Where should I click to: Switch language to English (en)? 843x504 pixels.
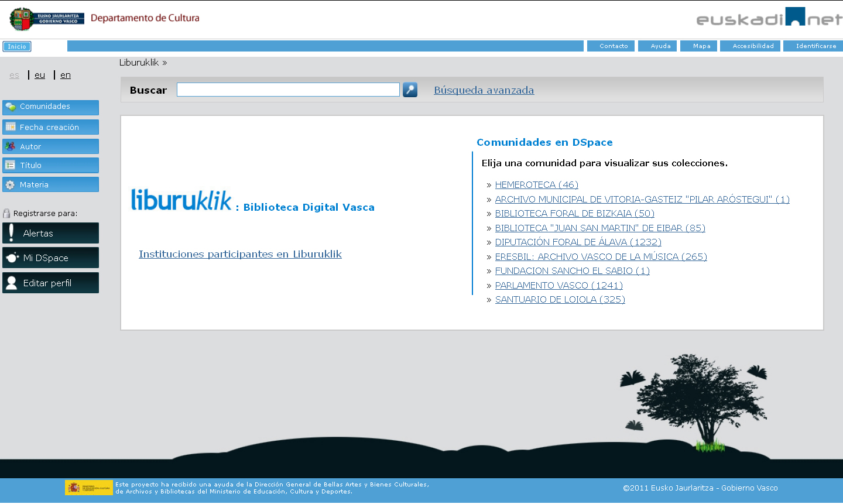[x=66, y=75]
